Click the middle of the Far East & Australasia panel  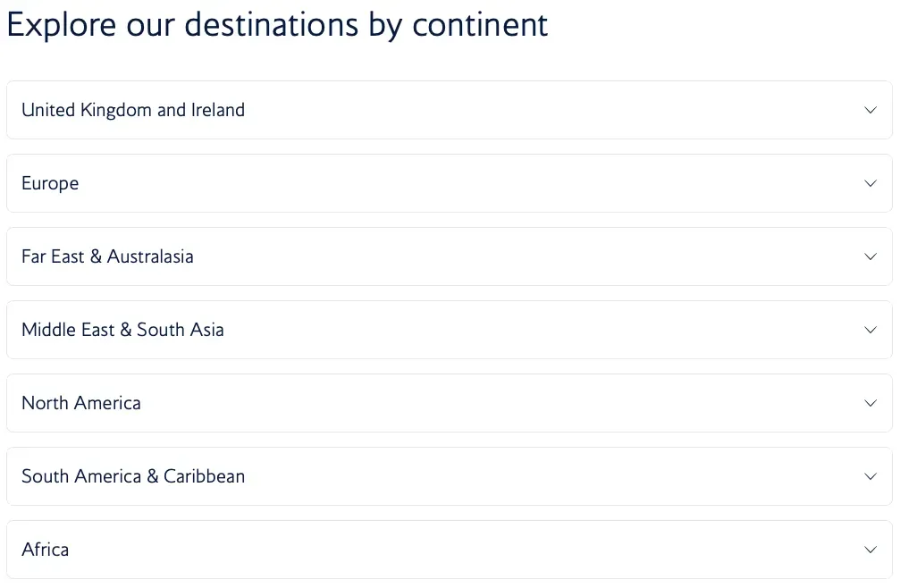(x=450, y=256)
